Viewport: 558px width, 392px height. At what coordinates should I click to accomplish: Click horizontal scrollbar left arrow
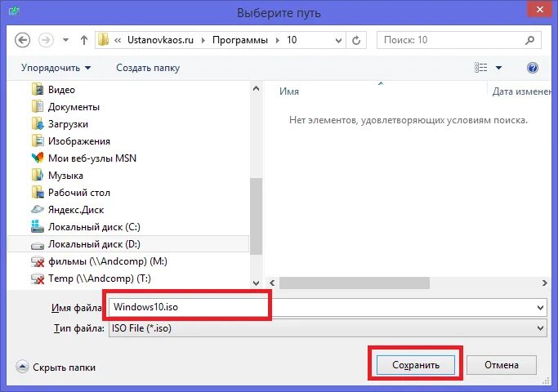pyautogui.click(x=272, y=283)
